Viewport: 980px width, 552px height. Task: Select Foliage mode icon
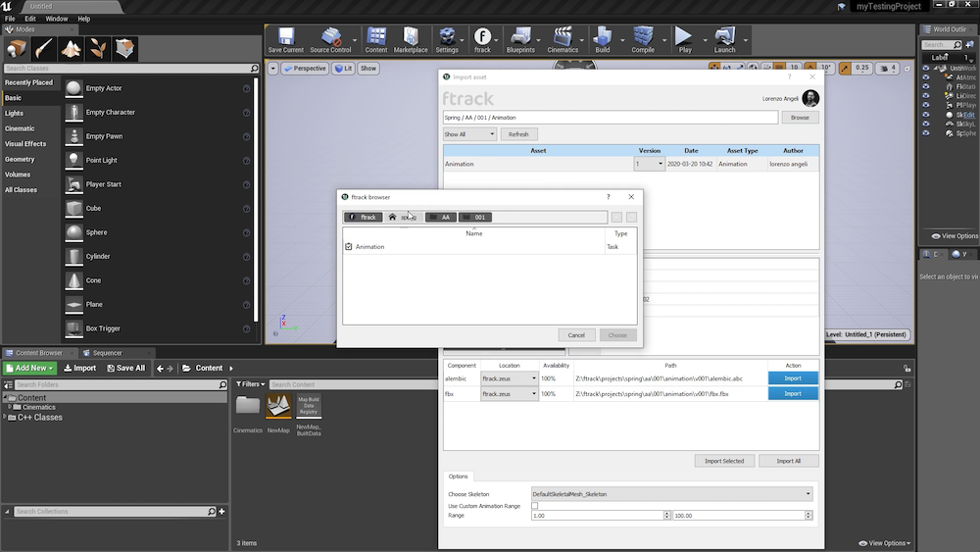pos(97,48)
